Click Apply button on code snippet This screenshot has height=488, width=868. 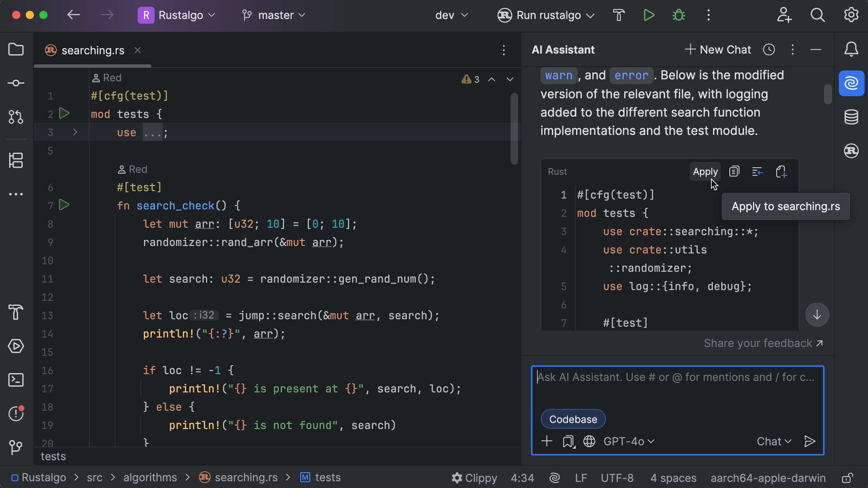pos(705,172)
